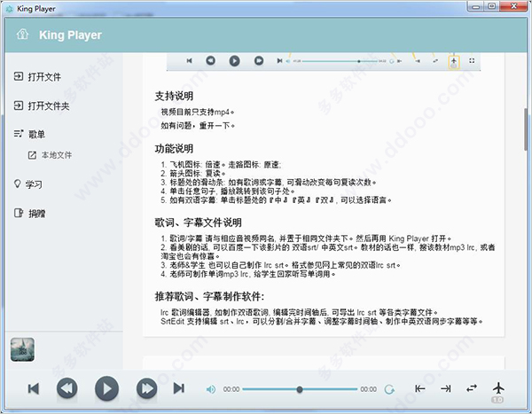The height and width of the screenshot is (414, 532).
Task: Click the playback progress slider
Action: point(300,389)
